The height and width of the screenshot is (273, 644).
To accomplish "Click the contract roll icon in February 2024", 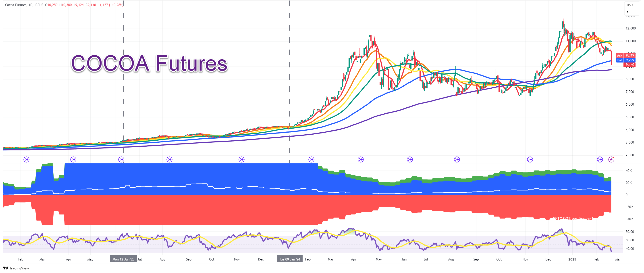I will tap(311, 160).
